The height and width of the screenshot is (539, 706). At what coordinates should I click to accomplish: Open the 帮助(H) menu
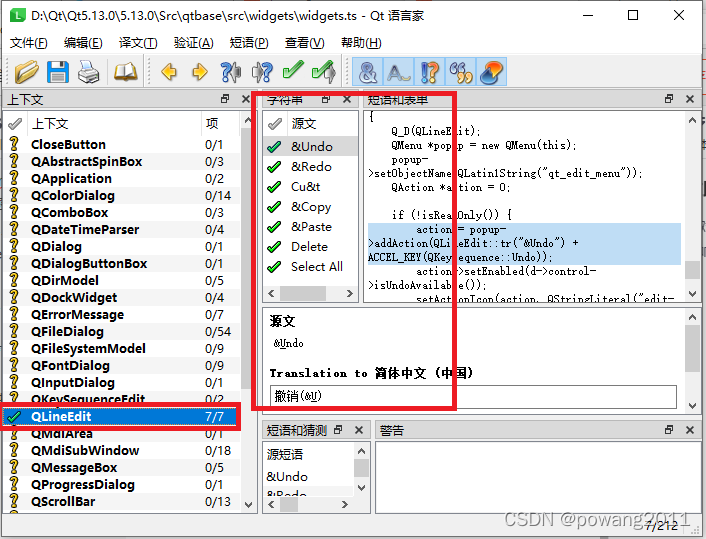pos(361,43)
